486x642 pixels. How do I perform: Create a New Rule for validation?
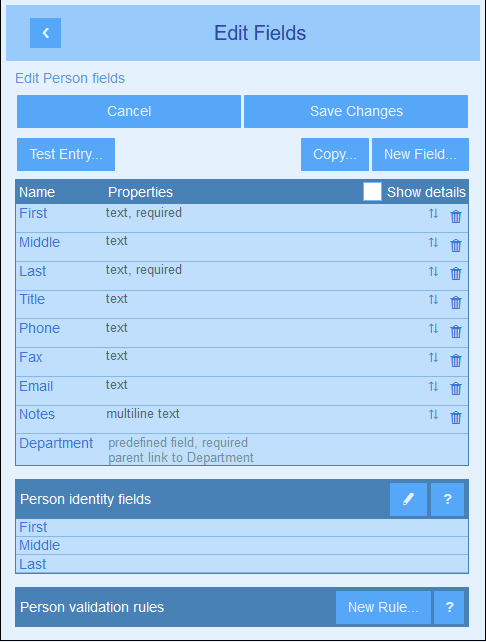[x=383, y=607]
